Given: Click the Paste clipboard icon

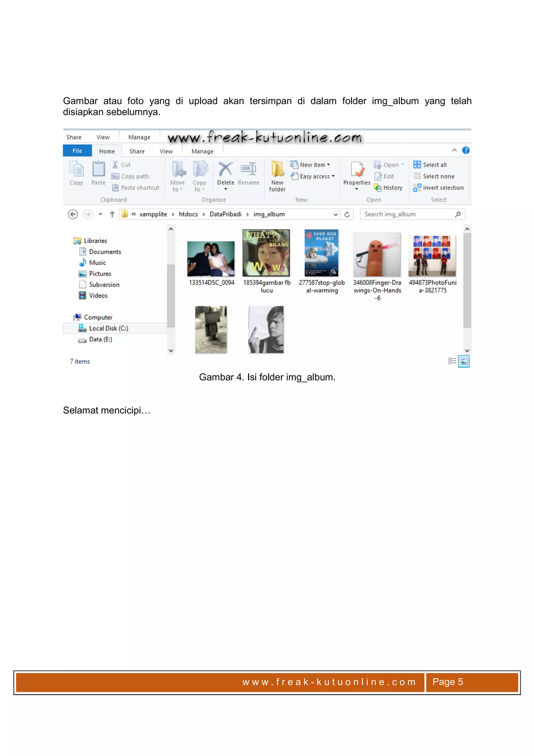Looking at the screenshot, I should (98, 169).
